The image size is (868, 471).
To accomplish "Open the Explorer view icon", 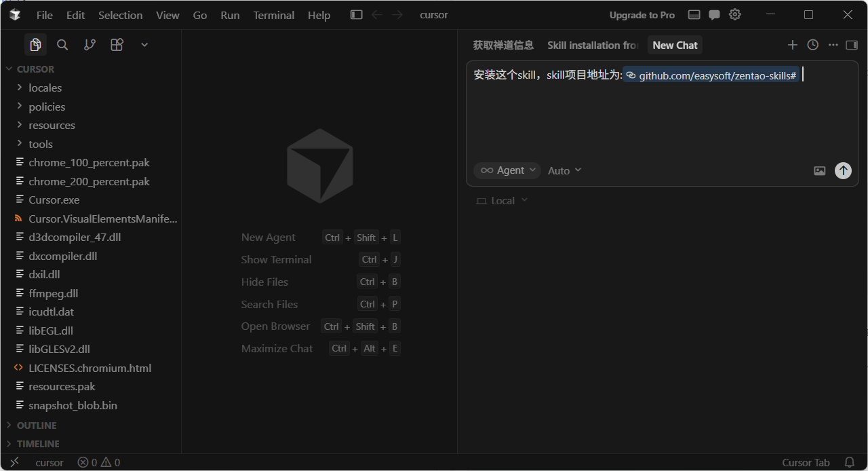I will 36,45.
